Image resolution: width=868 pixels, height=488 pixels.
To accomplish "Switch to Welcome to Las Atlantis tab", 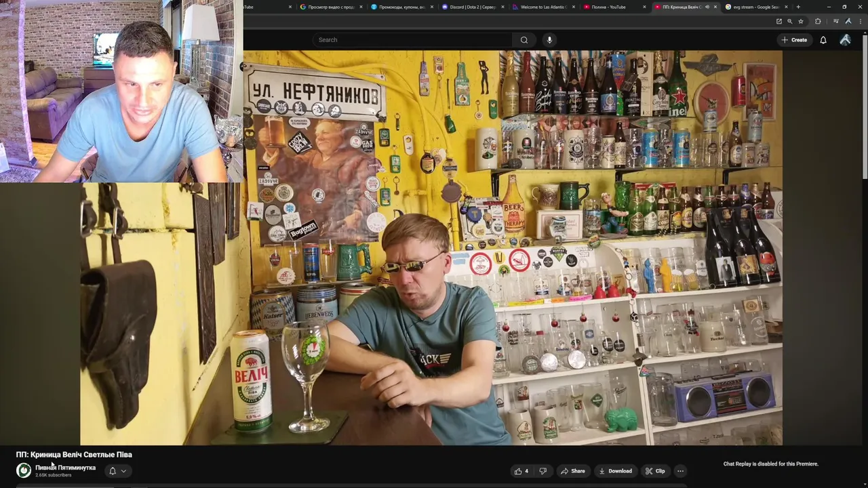I will point(542,7).
